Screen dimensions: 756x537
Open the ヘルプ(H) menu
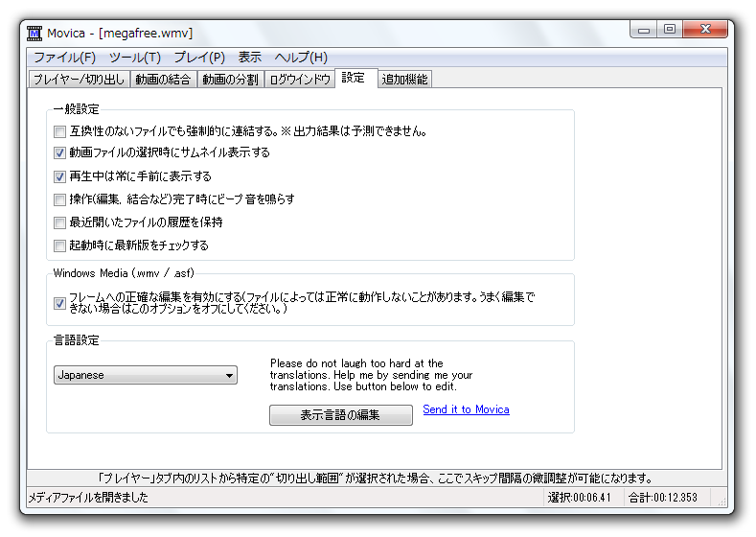pos(301,58)
